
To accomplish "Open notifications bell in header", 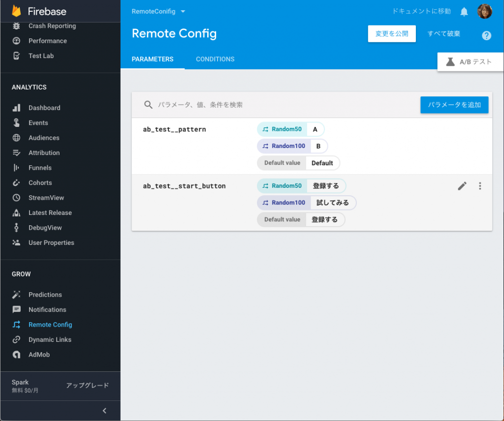I will [x=464, y=12].
